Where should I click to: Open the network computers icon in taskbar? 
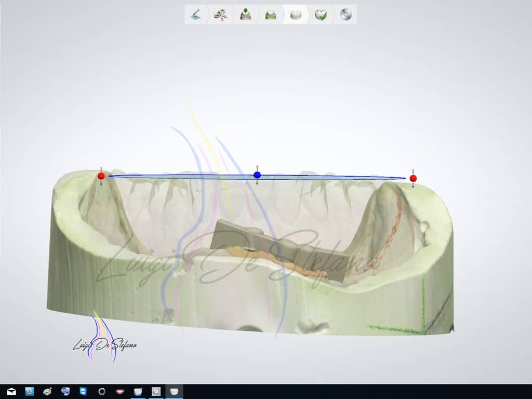tap(65, 391)
